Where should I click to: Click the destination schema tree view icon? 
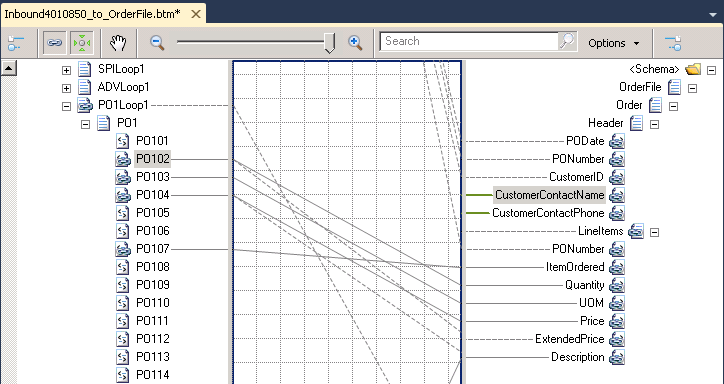tap(673, 43)
